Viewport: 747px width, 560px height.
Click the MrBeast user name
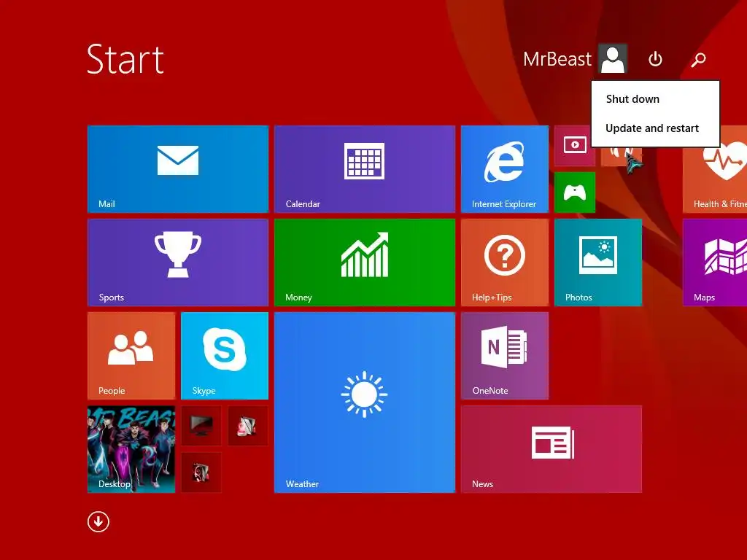pyautogui.click(x=557, y=59)
